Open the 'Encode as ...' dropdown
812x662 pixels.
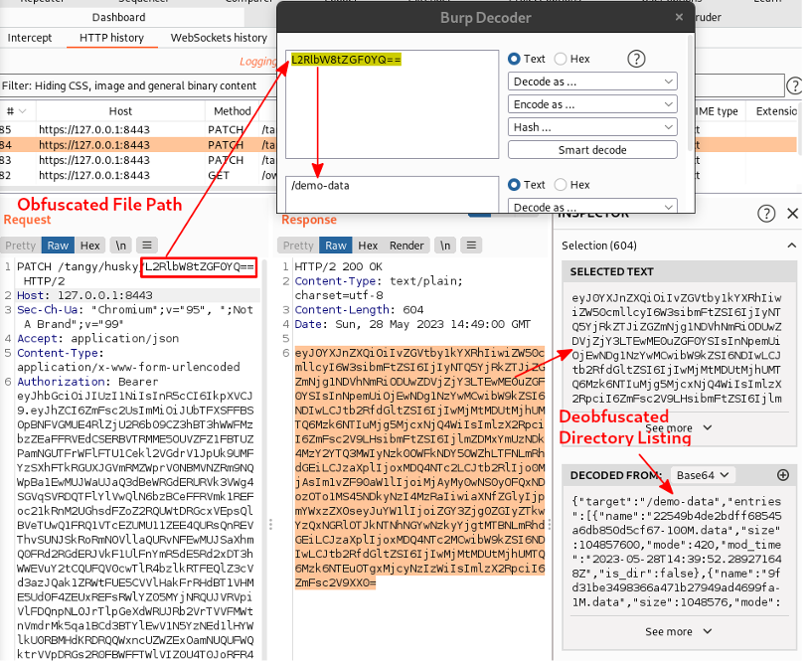click(x=593, y=104)
